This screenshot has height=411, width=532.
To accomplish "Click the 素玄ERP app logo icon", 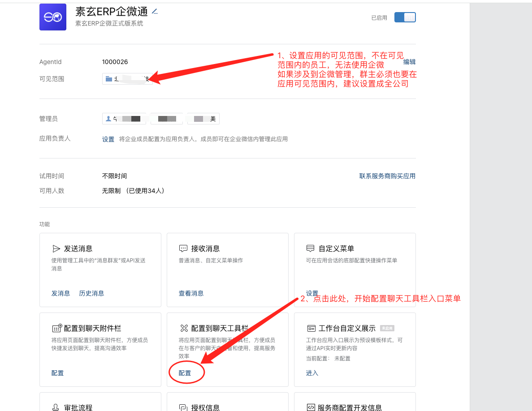I will pos(53,17).
